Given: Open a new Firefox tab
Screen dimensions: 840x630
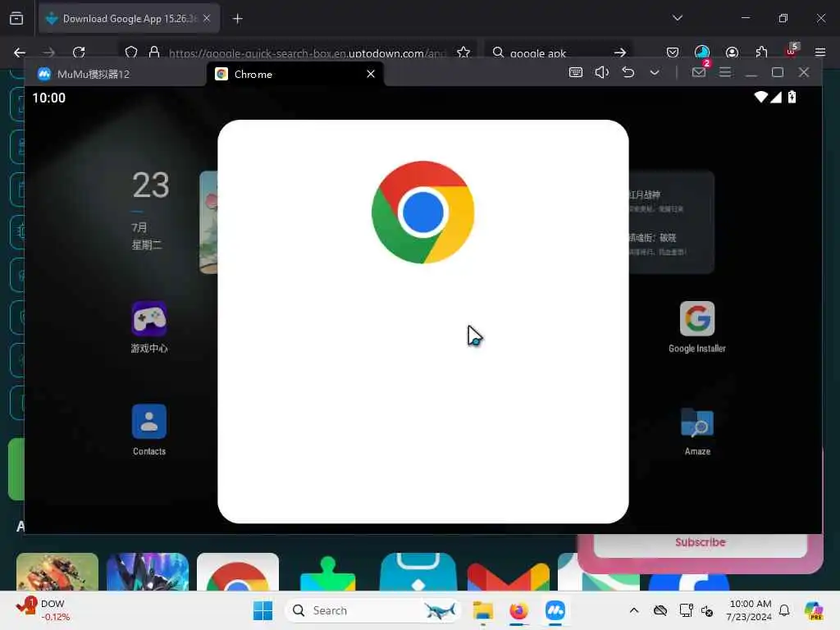Looking at the screenshot, I should point(237,19).
